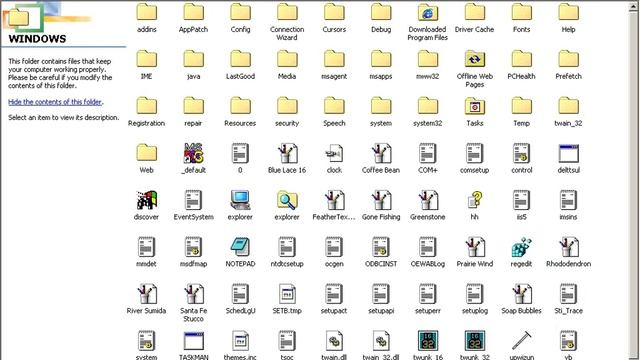The image size is (640, 360).
Task: Open the Speech folder
Action: [x=334, y=107]
